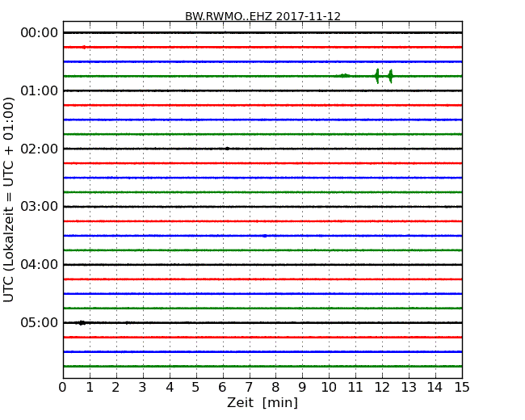The height and width of the screenshot is (420, 525).
Task: Click x-axis tick label 12
Action: click(382, 388)
